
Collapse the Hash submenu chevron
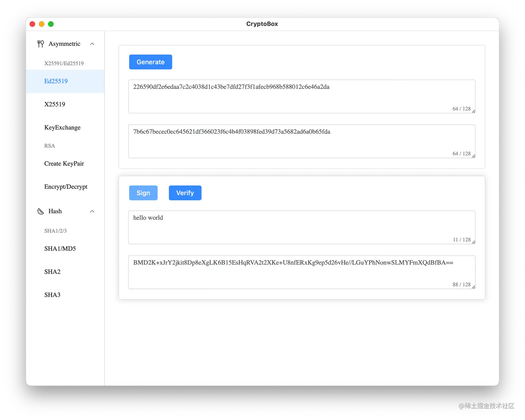(92, 211)
